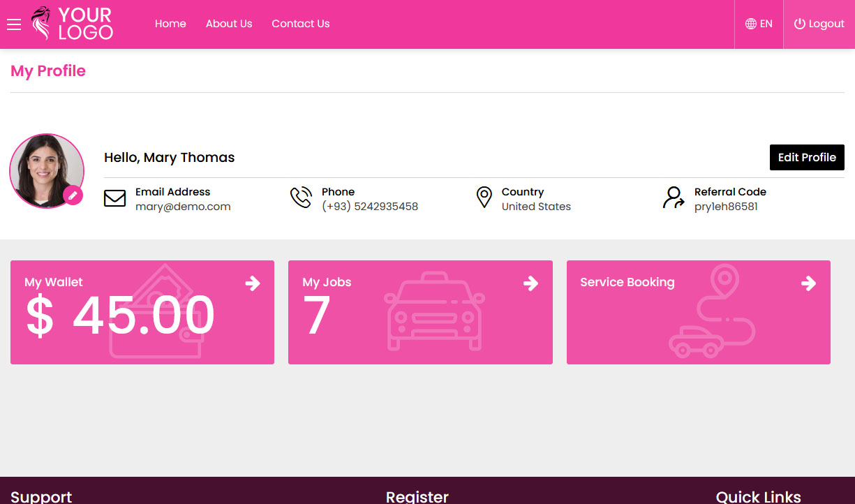Click the Referral Code label
The height and width of the screenshot is (504, 855).
coord(730,192)
